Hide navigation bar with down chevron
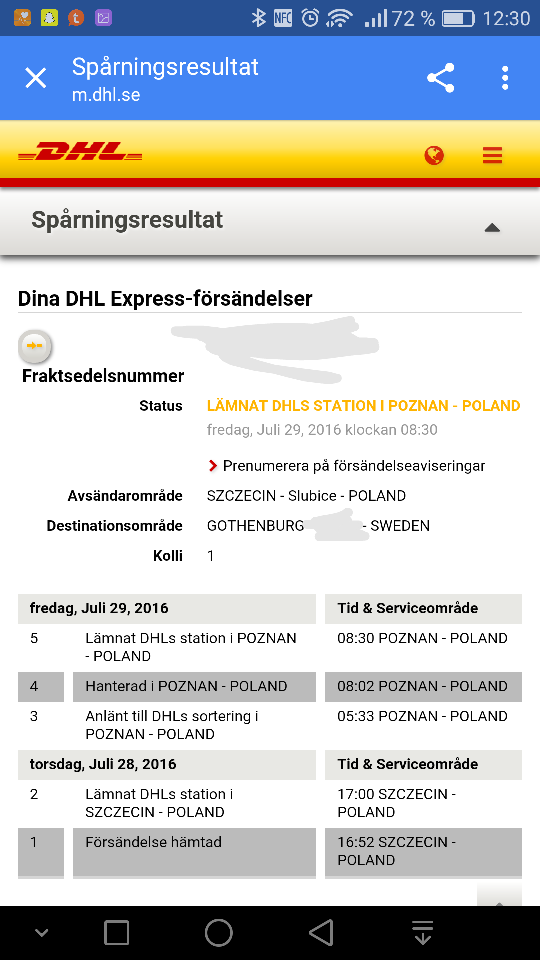Viewport: 540px width, 960px height. [41, 933]
